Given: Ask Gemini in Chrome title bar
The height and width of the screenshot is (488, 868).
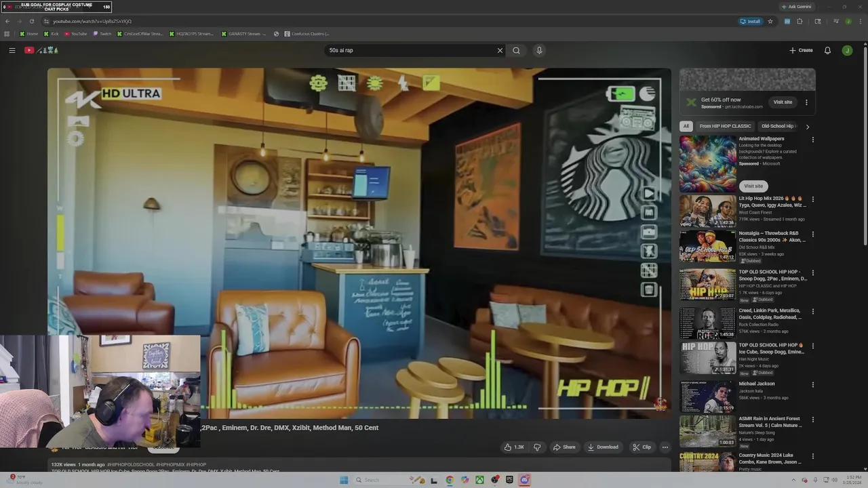Looking at the screenshot, I should tap(796, 7).
